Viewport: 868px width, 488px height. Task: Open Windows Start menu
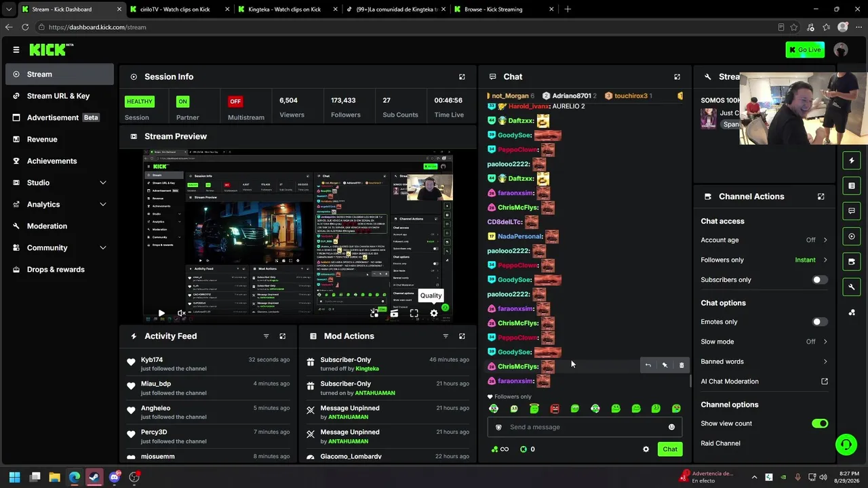(x=15, y=477)
